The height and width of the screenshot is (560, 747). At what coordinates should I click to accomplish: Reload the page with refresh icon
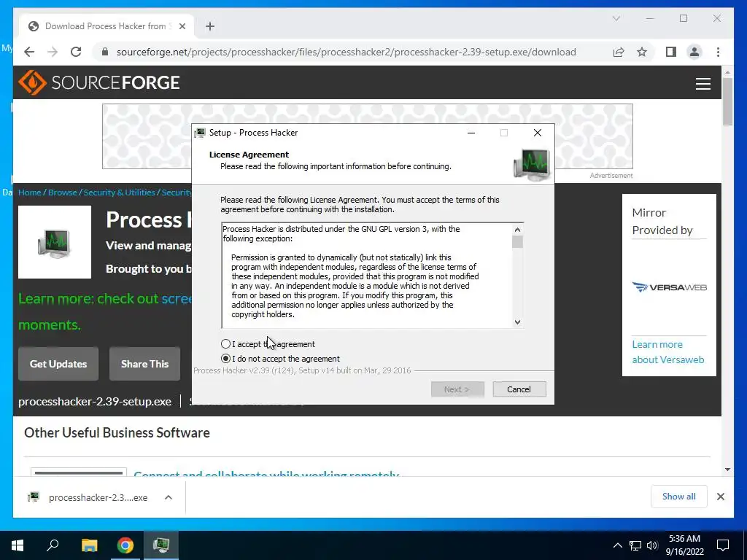76,52
